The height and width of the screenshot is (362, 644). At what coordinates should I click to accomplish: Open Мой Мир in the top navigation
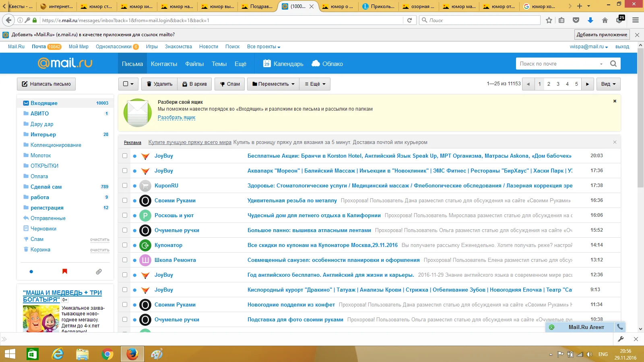tap(78, 47)
